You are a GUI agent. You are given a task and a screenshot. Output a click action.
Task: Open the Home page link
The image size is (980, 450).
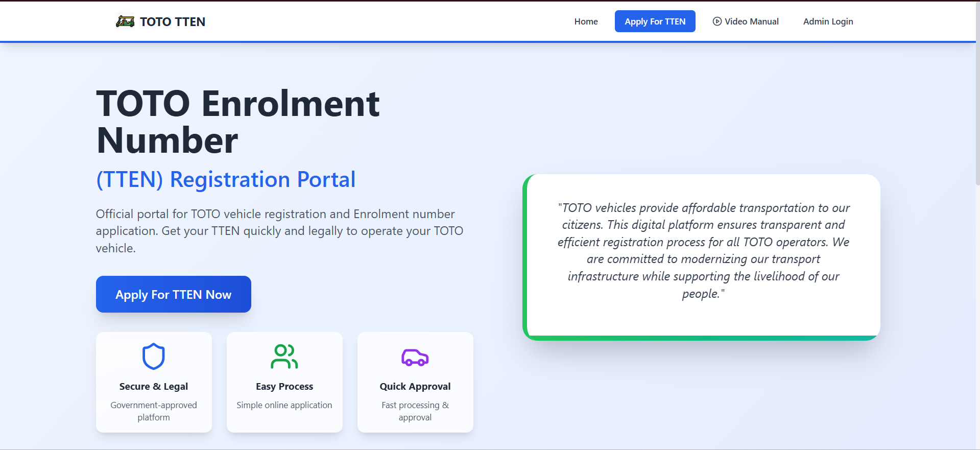pos(586,21)
